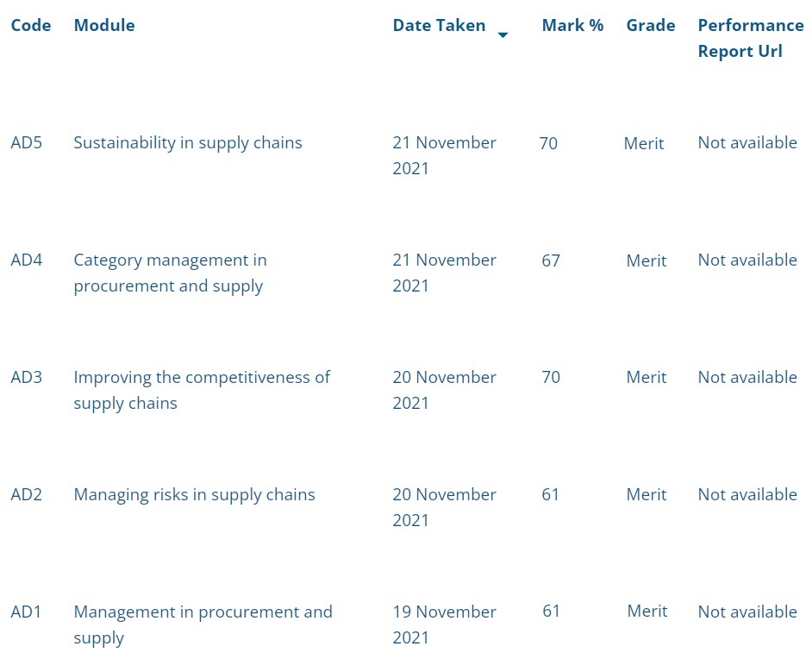Click the AD1 code cell
812x659 pixels.
tap(26, 612)
